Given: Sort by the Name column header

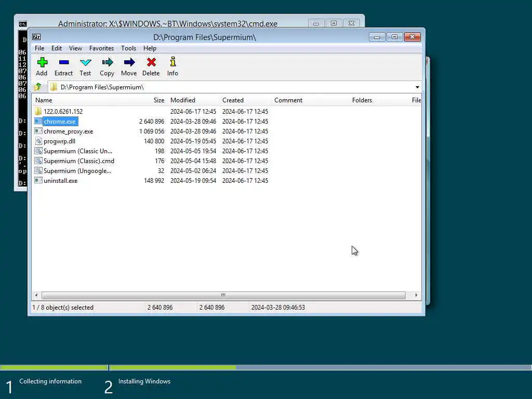Looking at the screenshot, I should coord(74,100).
